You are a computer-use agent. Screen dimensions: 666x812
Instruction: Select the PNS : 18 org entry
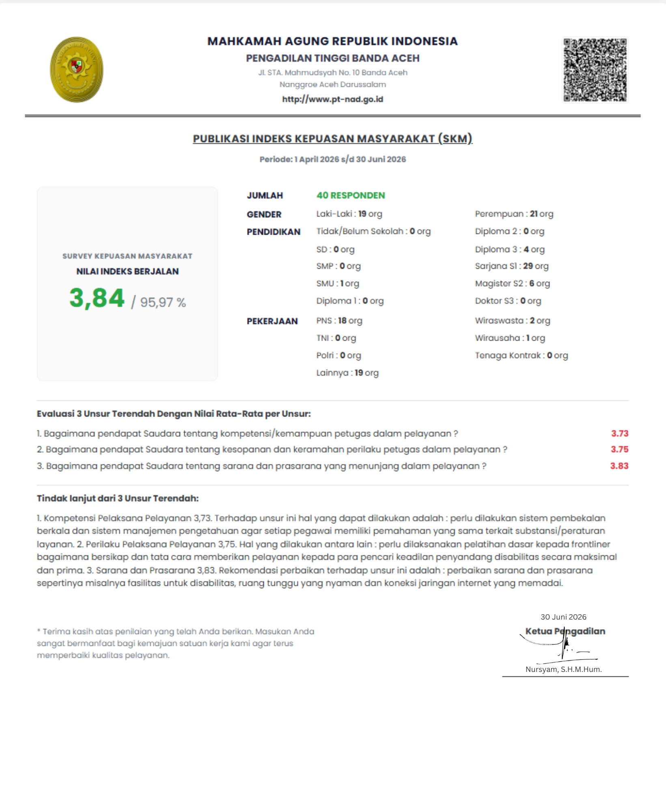coord(339,320)
